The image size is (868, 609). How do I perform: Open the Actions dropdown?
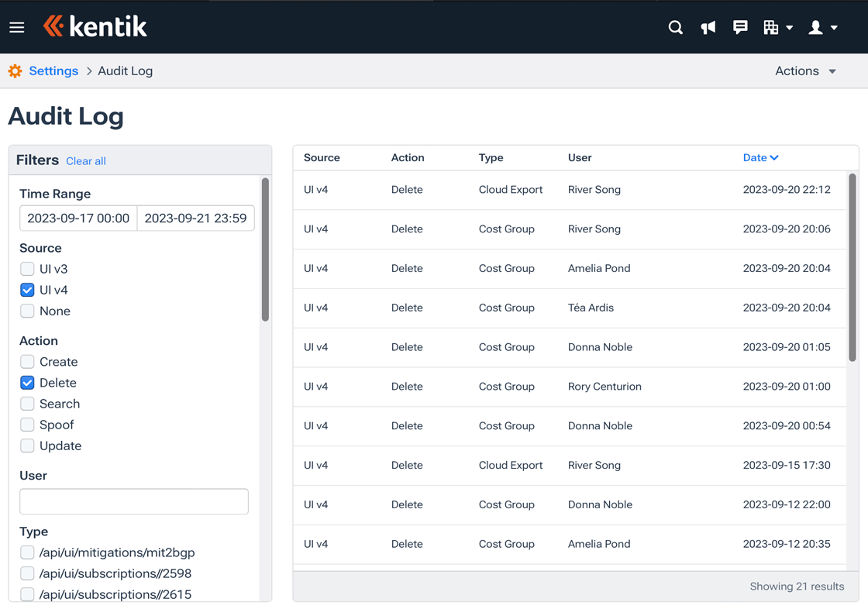tap(805, 71)
